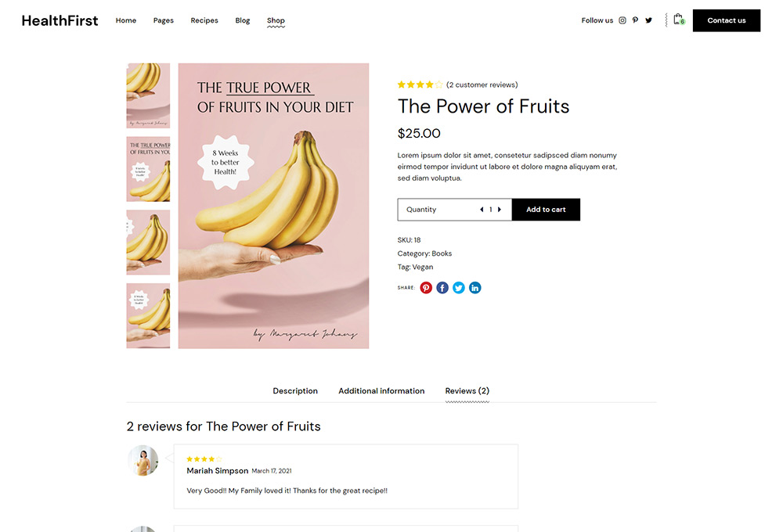Click the customer reviews link
This screenshot has width=783, height=532.
click(482, 84)
